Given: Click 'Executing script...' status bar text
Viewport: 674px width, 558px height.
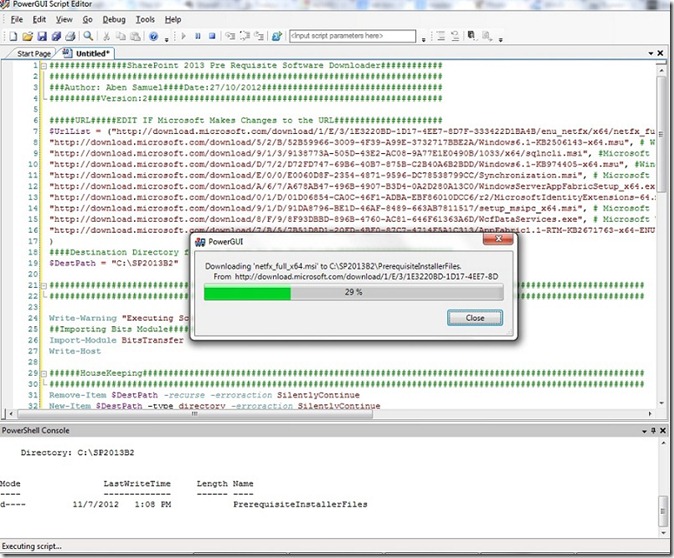Looking at the screenshot, I should pyautogui.click(x=32, y=546).
